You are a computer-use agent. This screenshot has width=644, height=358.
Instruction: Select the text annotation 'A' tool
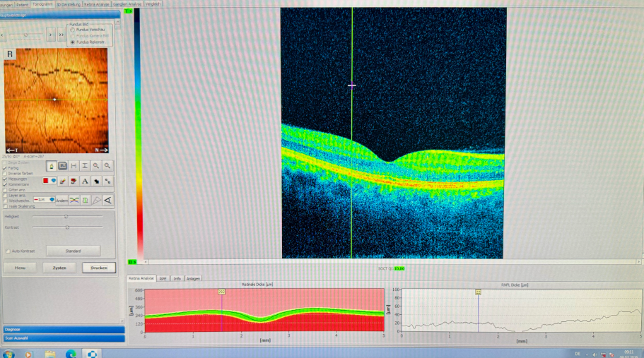point(85,181)
